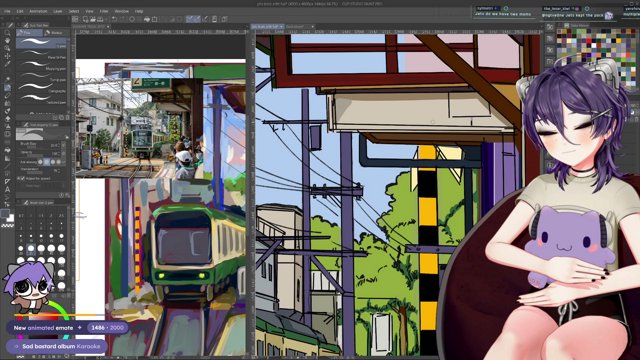The width and height of the screenshot is (640, 360).
Task: Pick bright red swatch in Color Set
Action: tap(589, 40)
